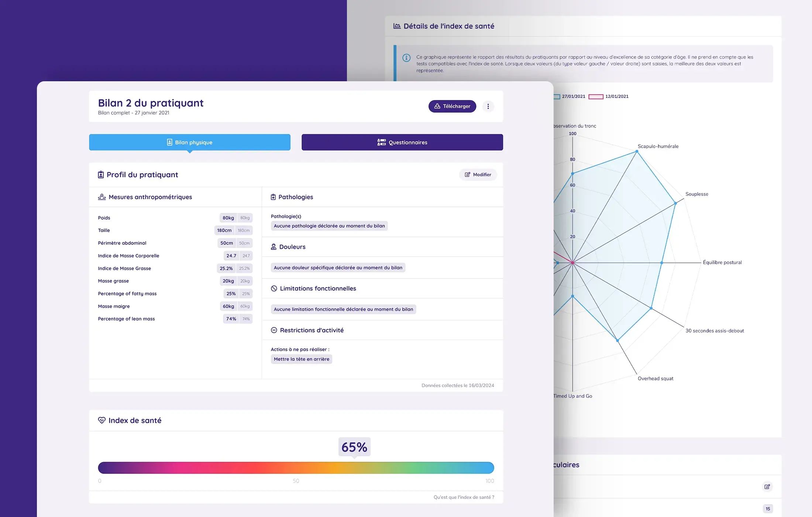Click the edit pencil icon in the background panel
This screenshot has height=517, width=812.
point(767,487)
